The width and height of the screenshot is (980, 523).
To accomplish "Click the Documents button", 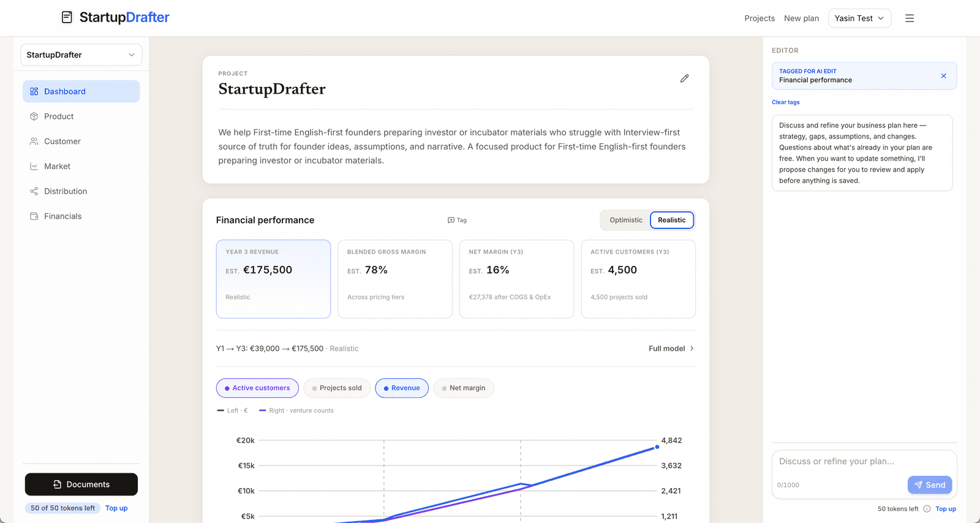I will [x=81, y=484].
